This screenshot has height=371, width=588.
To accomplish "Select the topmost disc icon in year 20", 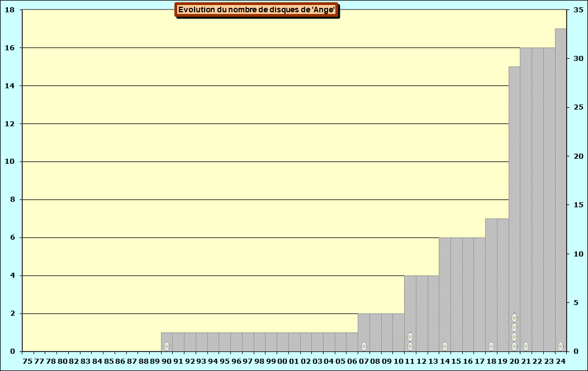I will click(x=514, y=318).
